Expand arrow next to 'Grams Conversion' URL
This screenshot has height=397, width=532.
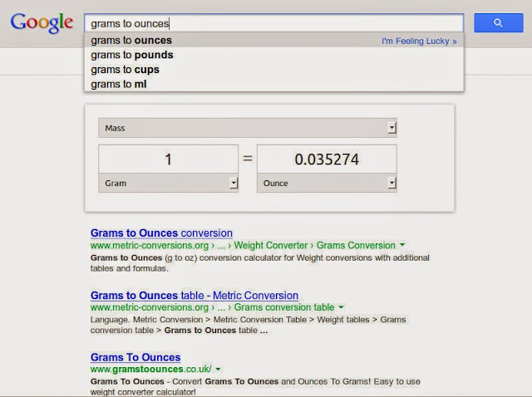coord(402,245)
